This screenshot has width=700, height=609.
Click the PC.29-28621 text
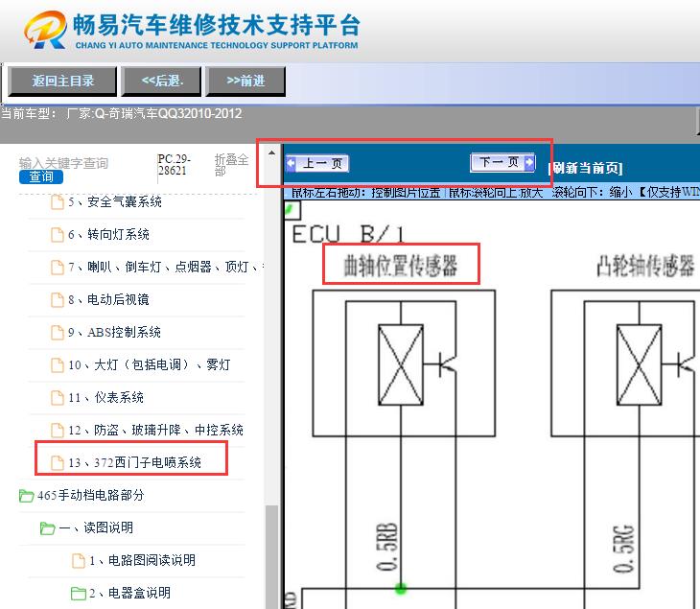click(175, 165)
